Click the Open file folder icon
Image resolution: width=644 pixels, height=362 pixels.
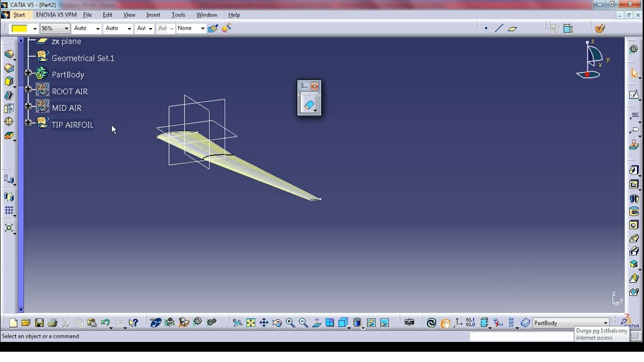coord(26,323)
